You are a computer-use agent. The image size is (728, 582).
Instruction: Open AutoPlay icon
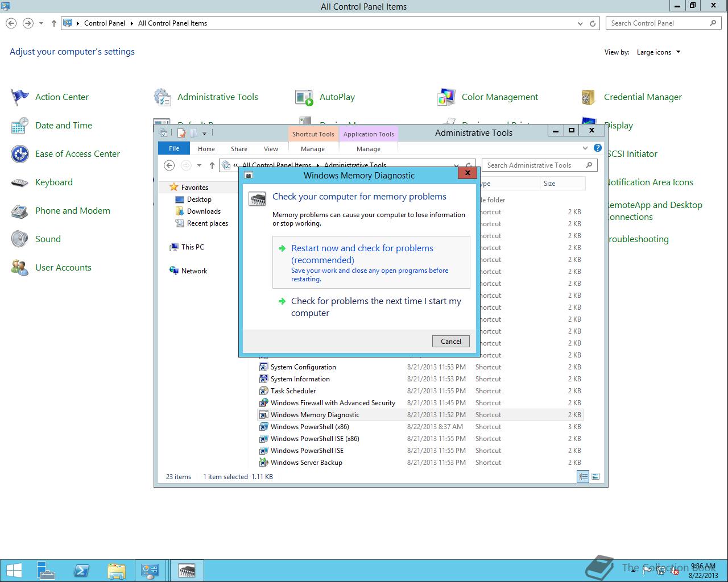[x=304, y=97]
